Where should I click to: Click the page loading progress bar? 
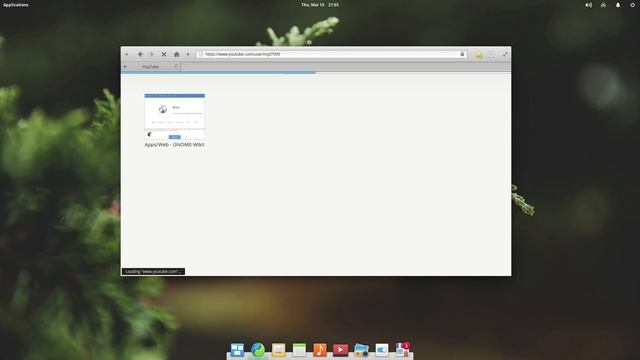click(218, 72)
